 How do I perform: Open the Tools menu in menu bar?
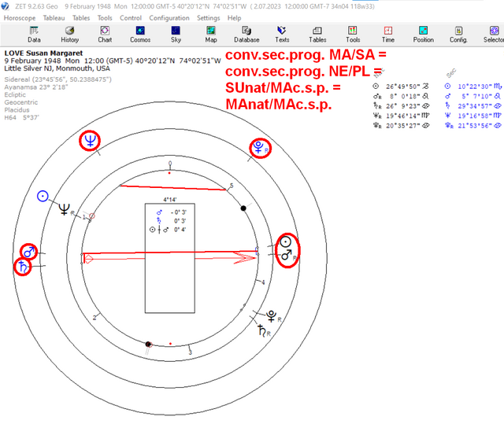point(105,18)
